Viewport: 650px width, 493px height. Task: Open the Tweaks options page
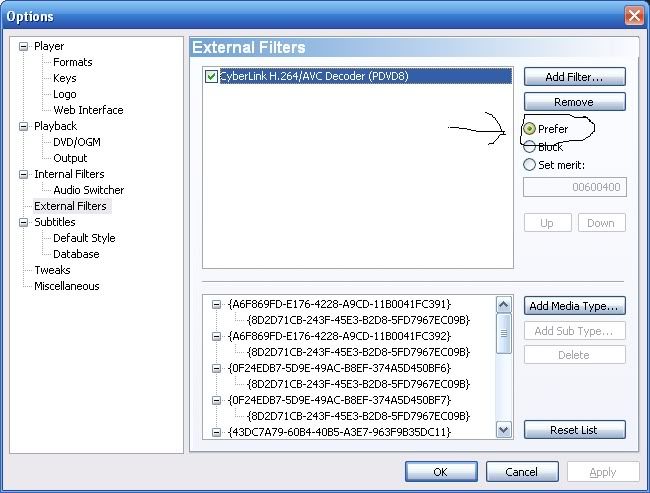tap(52, 270)
